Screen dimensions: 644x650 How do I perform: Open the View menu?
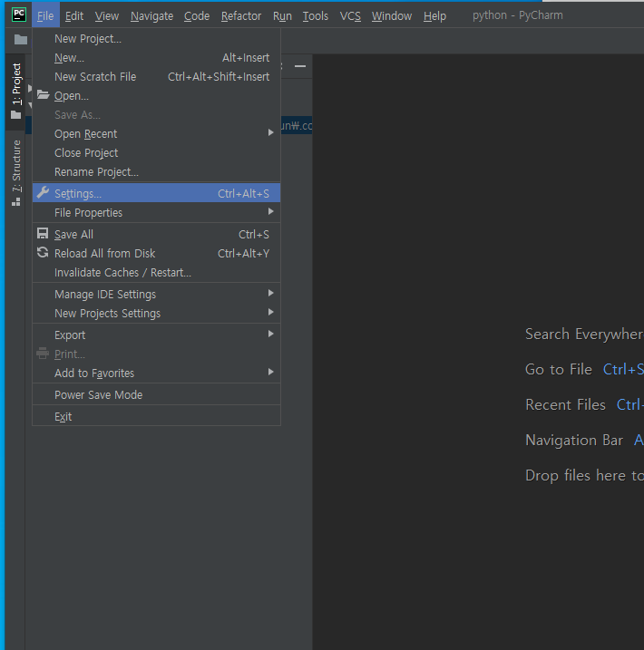click(x=106, y=15)
